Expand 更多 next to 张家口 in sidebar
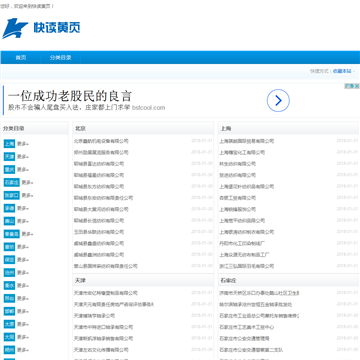Viewport: 360px width, 360px height. coord(28,195)
